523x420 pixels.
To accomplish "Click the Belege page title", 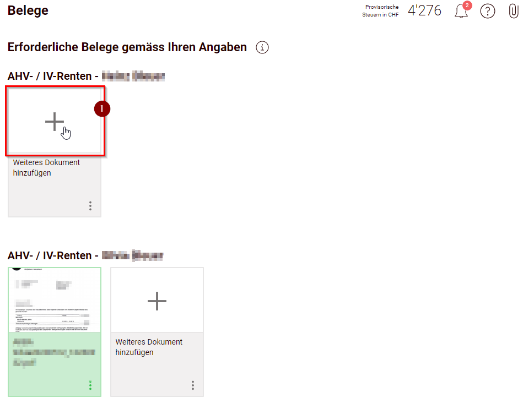I will pyautogui.click(x=28, y=10).
